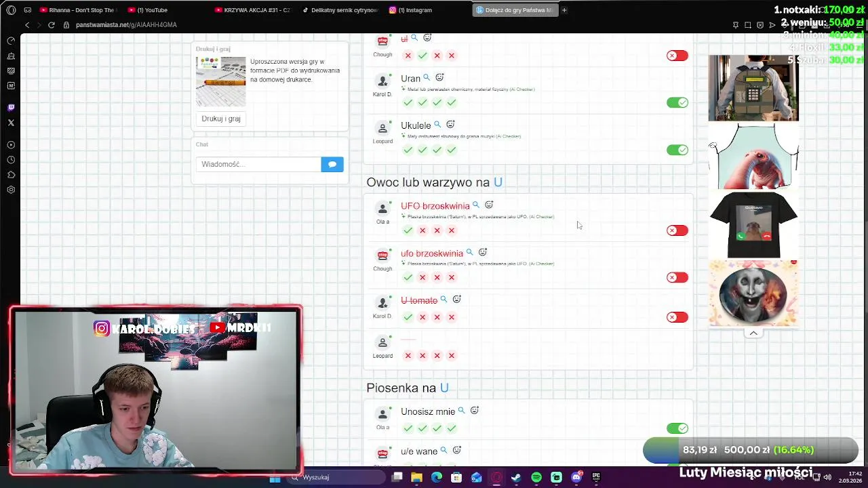
Task: Click the Drukuj i graj button
Action: 221,119
